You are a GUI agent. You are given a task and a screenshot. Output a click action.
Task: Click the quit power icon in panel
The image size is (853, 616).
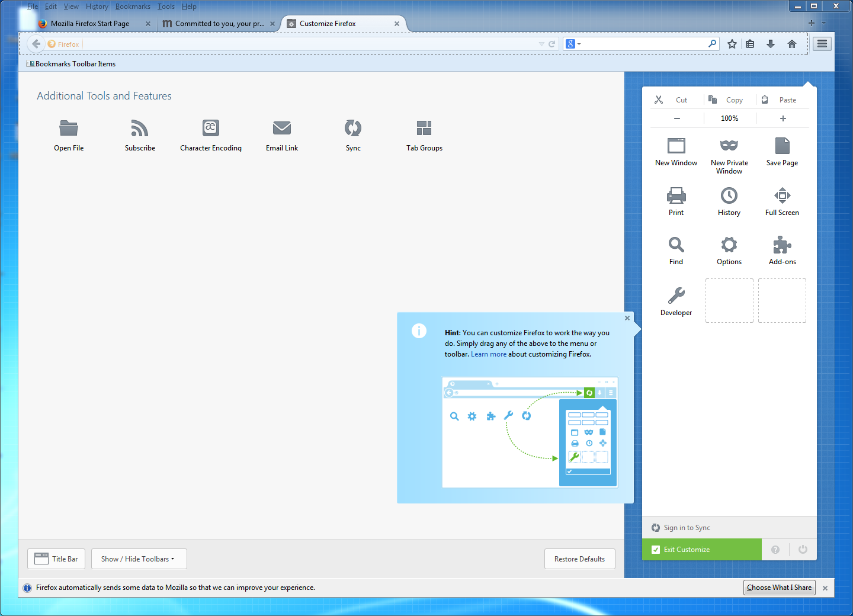click(x=803, y=550)
